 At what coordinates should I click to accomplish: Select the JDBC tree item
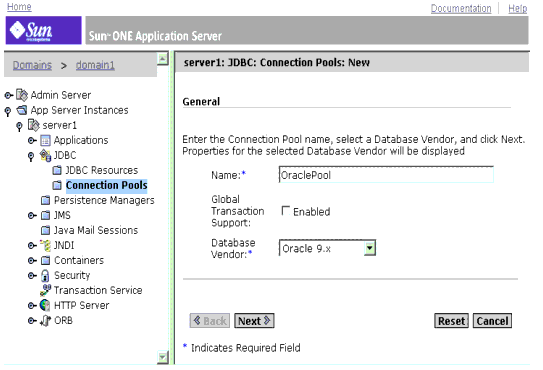[65, 155]
